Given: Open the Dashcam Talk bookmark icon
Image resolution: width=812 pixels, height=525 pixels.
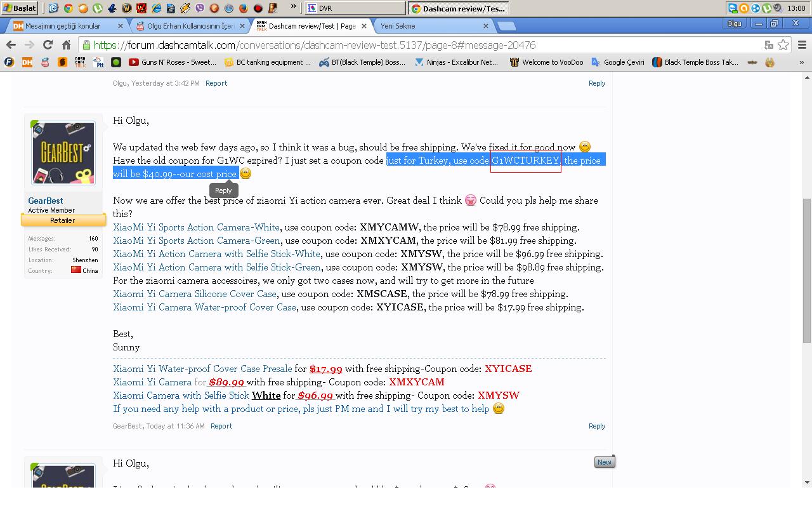Looking at the screenshot, I should [x=80, y=62].
